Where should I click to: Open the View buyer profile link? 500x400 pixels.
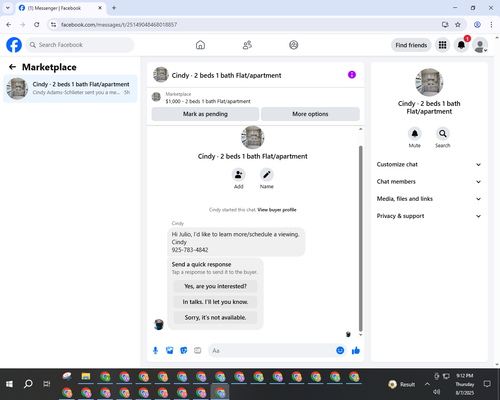tap(277, 210)
